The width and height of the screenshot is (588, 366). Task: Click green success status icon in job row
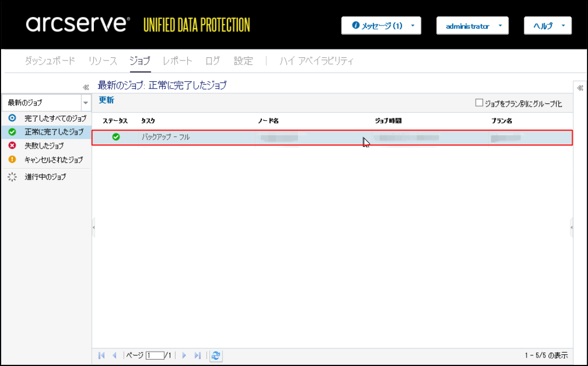pyautogui.click(x=116, y=137)
